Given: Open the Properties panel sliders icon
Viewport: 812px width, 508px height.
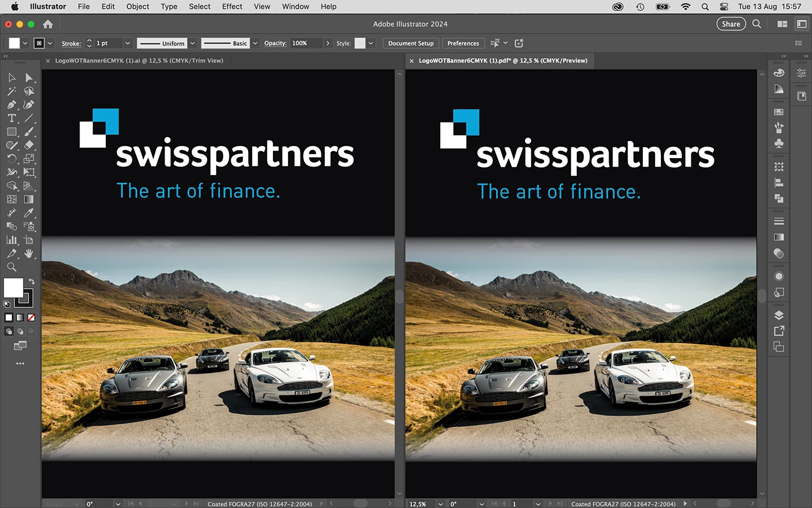Looking at the screenshot, I should click(801, 73).
